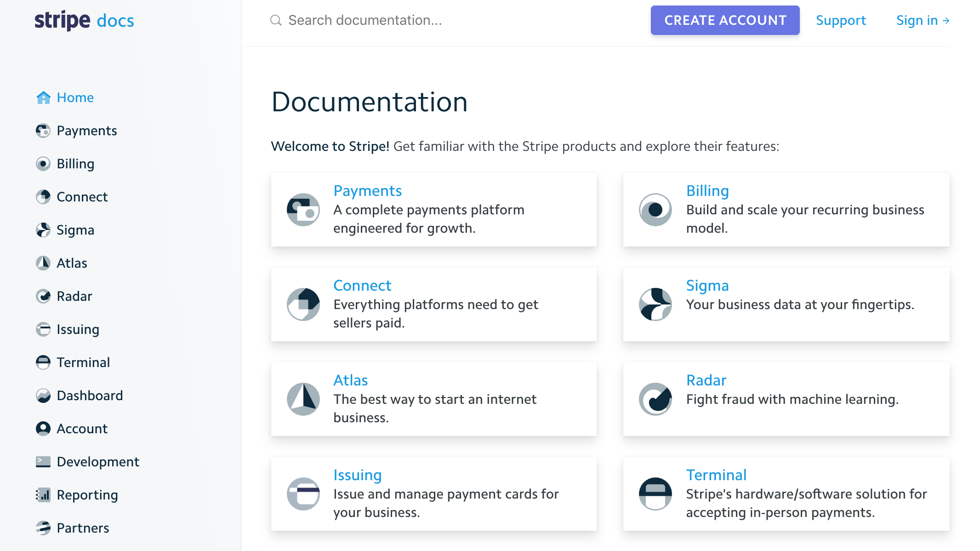This screenshot has width=980, height=551.
Task: Click the Reporting icon in sidebar
Action: (x=43, y=495)
